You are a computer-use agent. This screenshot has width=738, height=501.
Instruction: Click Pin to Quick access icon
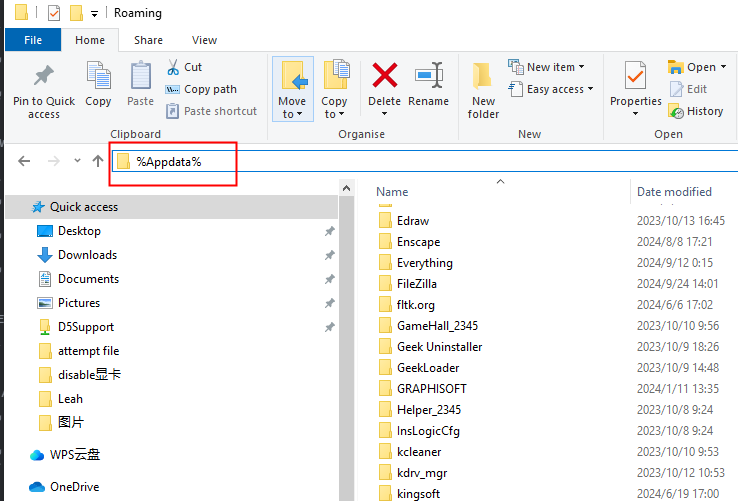(x=44, y=75)
